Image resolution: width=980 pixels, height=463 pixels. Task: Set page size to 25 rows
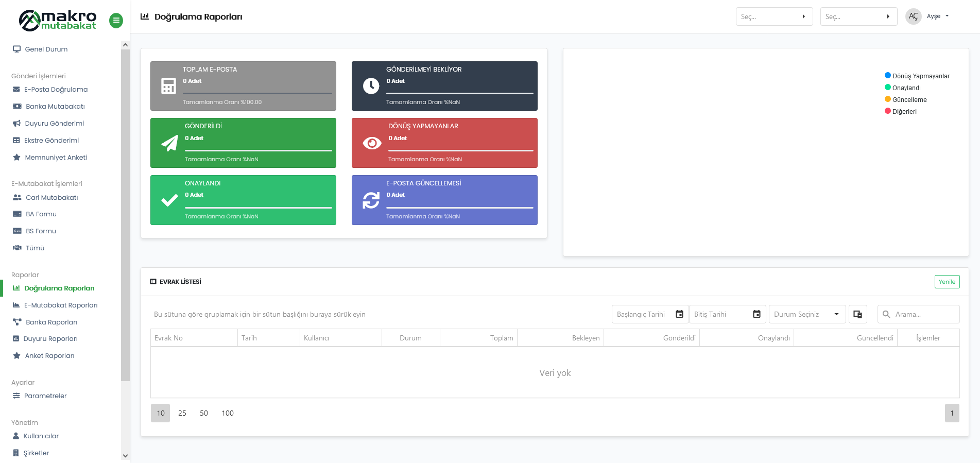coord(182,413)
